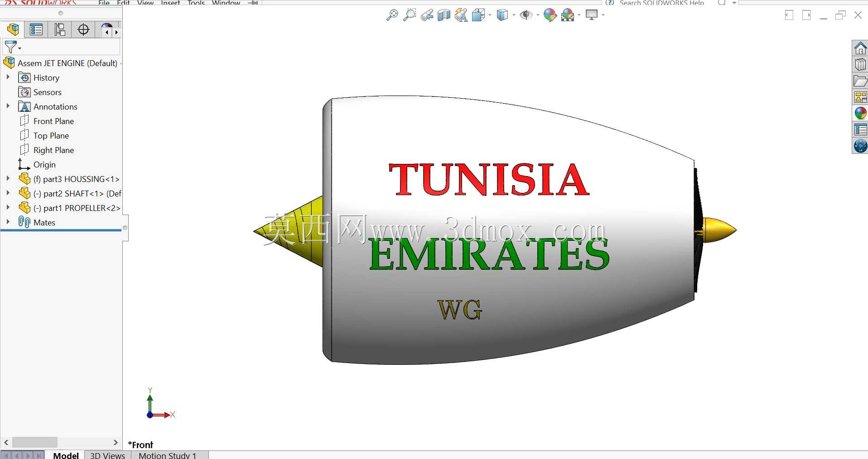Screen dimensions: 868x459
Task: Open Dynamic Annotation Views icon
Action: pyautogui.click(x=461, y=15)
